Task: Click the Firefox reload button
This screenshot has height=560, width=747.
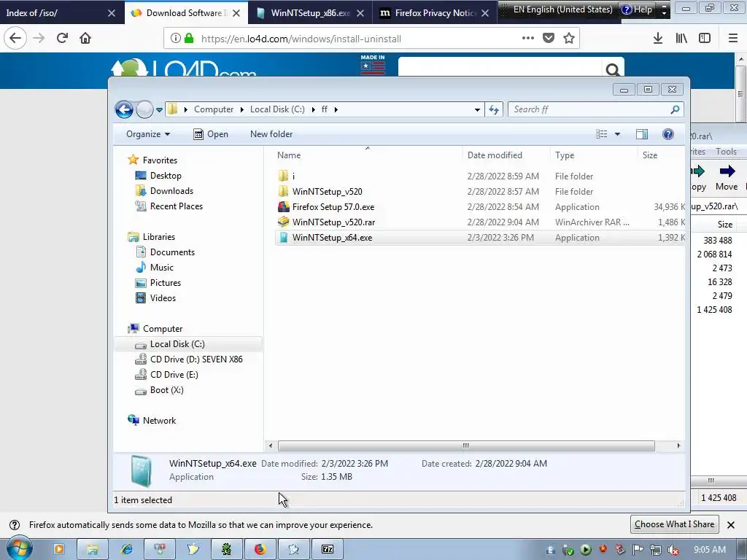Action: pos(62,38)
